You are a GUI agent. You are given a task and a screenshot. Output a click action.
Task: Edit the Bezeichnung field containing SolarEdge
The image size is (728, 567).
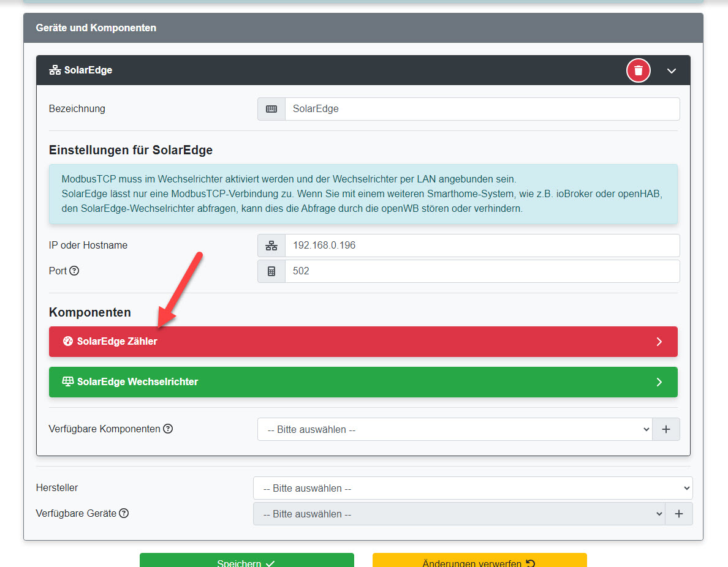[482, 109]
